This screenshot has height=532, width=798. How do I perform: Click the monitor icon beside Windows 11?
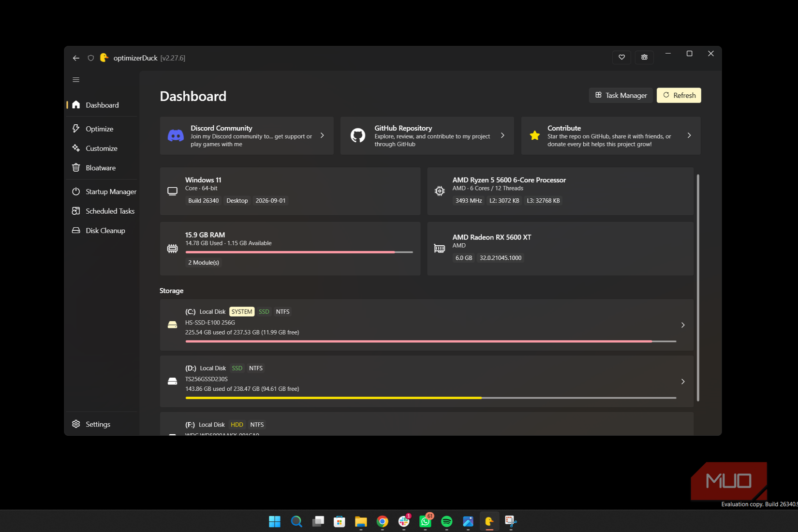coord(172,191)
